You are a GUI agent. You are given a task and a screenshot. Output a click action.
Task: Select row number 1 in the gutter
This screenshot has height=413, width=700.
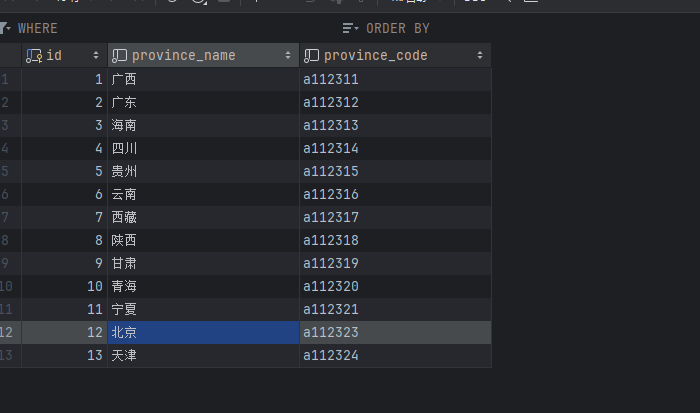click(6, 79)
